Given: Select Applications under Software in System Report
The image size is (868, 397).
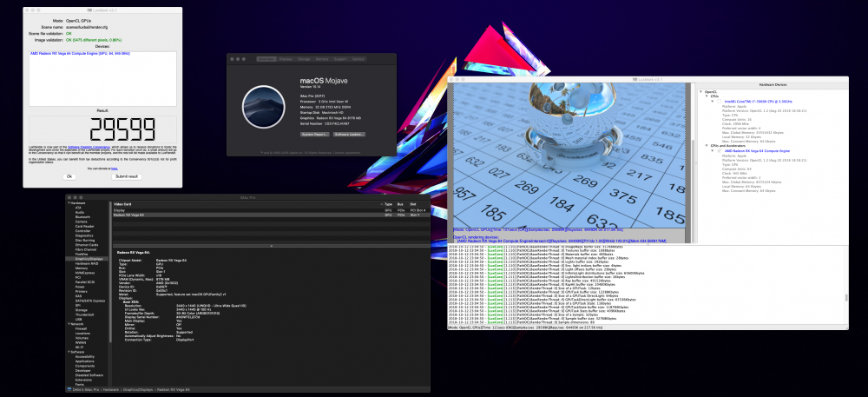Looking at the screenshot, I should point(85,361).
